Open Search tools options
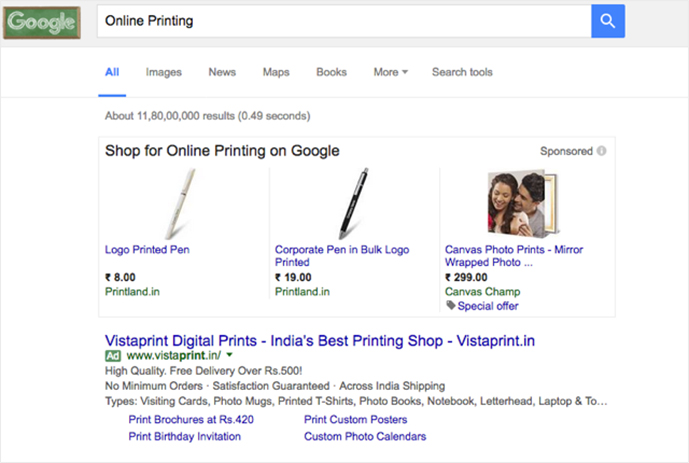Screen dimensions: 689x463 point(462,72)
